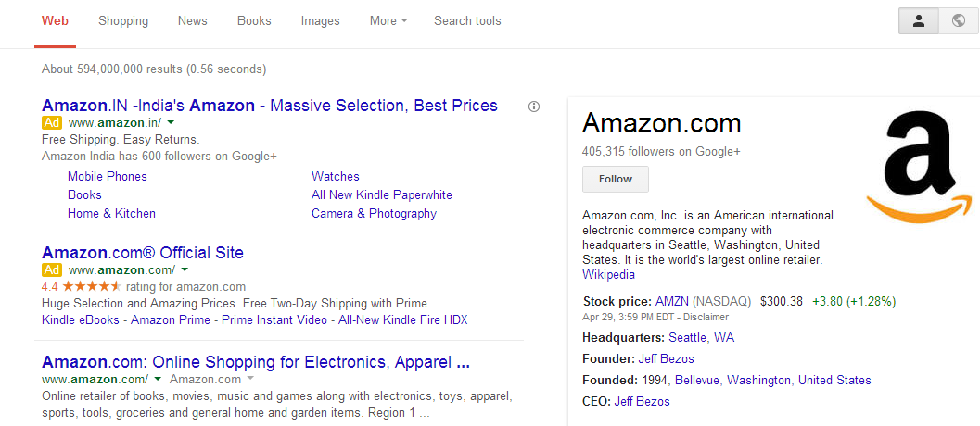The image size is (980, 426).
Task: Expand the gray Amazon.com arrow in organic result
Action: pos(250,379)
